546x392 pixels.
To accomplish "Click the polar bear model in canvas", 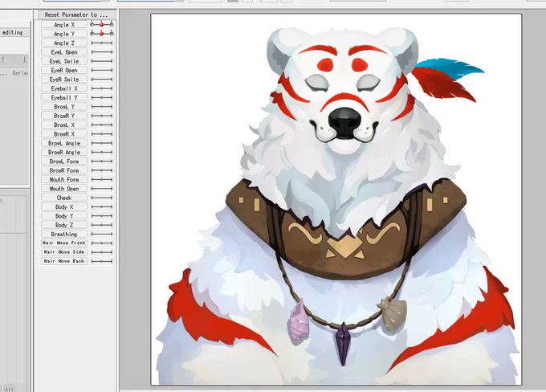I will 336,206.
